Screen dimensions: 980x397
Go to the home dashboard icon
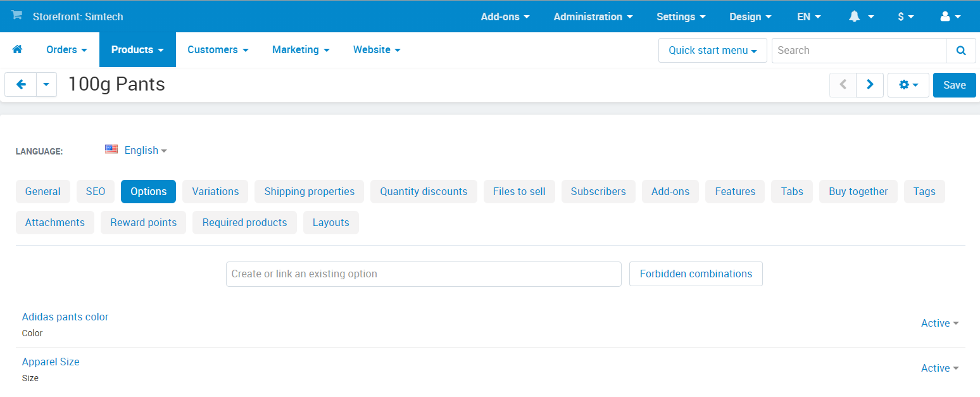point(17,49)
